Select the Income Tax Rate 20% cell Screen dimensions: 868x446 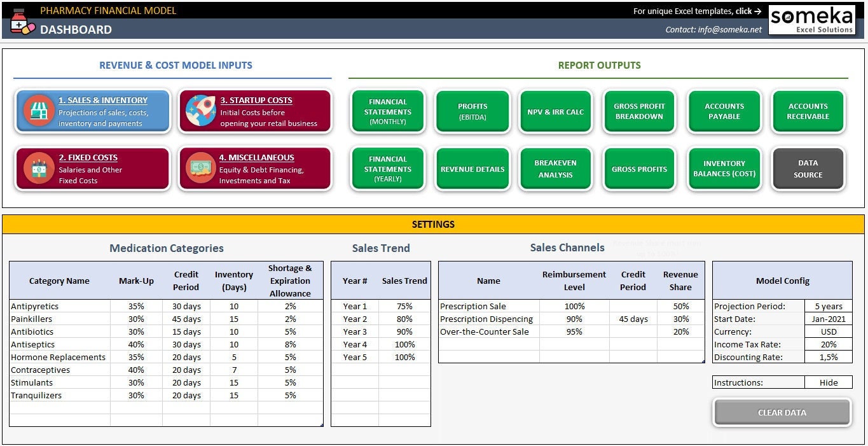pyautogui.click(x=829, y=344)
